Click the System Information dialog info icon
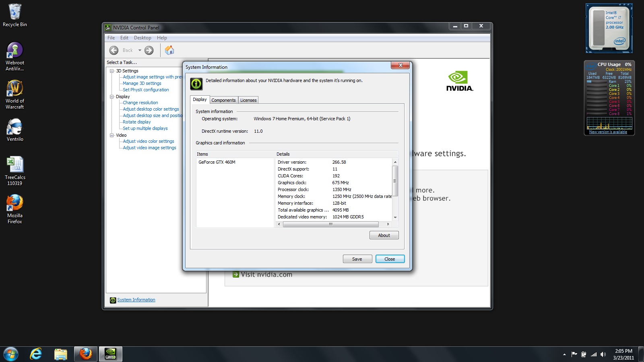Screen dimensions: 644x362 [196, 84]
